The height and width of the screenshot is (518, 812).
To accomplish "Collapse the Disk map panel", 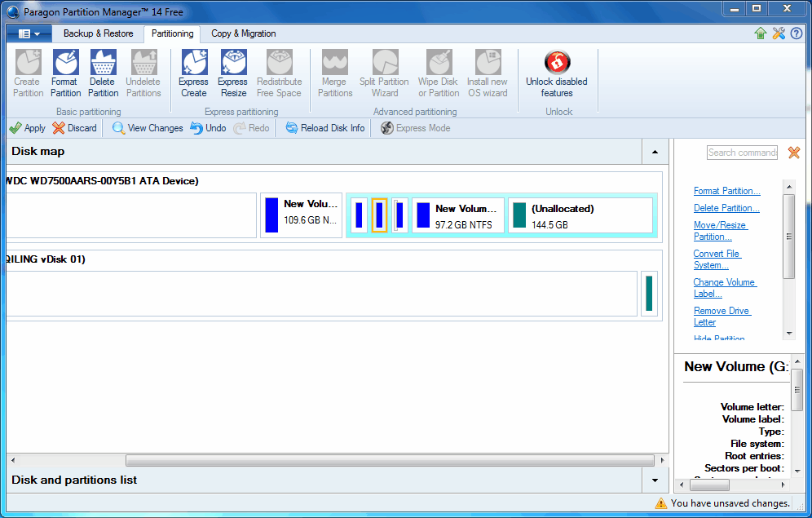I will coord(655,152).
